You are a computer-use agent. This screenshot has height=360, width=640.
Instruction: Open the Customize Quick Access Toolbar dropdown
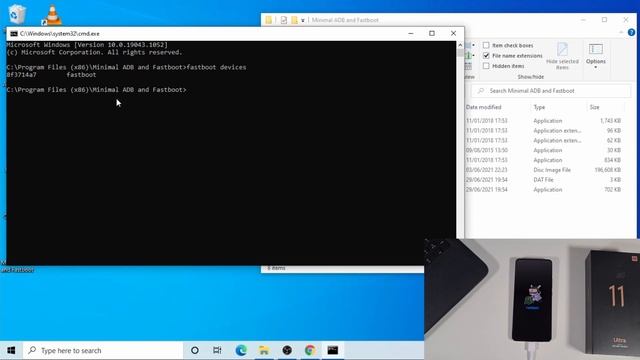(303, 20)
